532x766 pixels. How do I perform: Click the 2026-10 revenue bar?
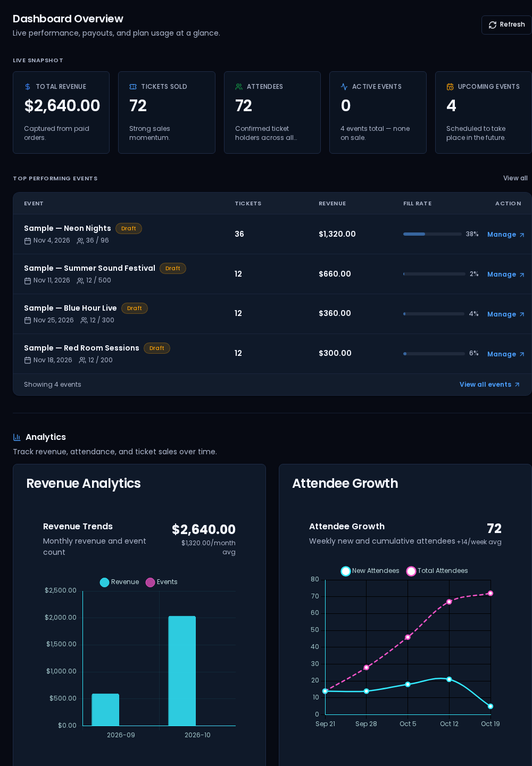tap(182, 671)
